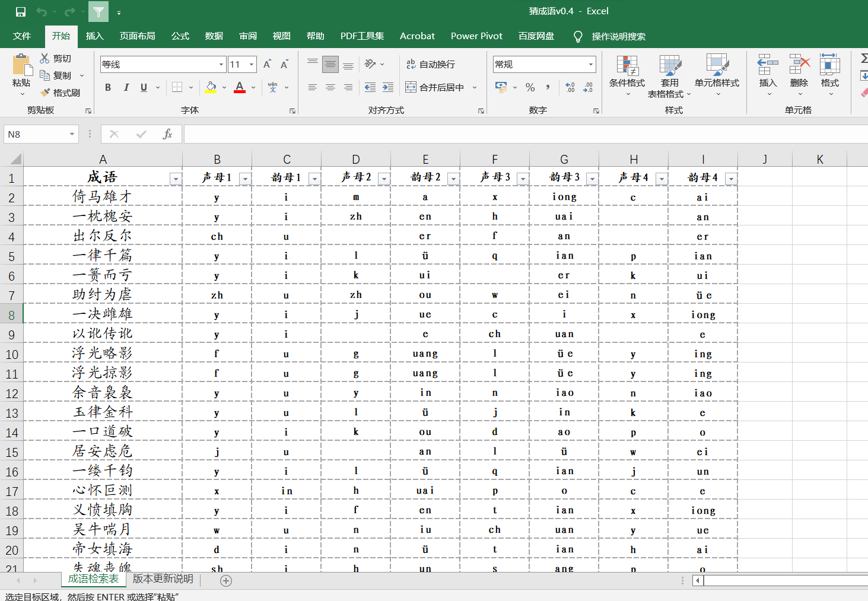
Task: Switch to the 页面布局 Page Layout tab
Action: pos(138,36)
